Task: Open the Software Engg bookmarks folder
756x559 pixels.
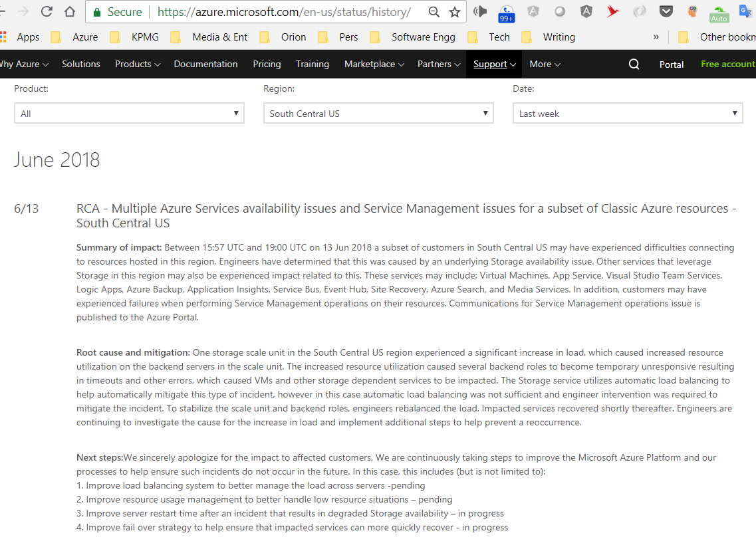Action: click(x=413, y=37)
